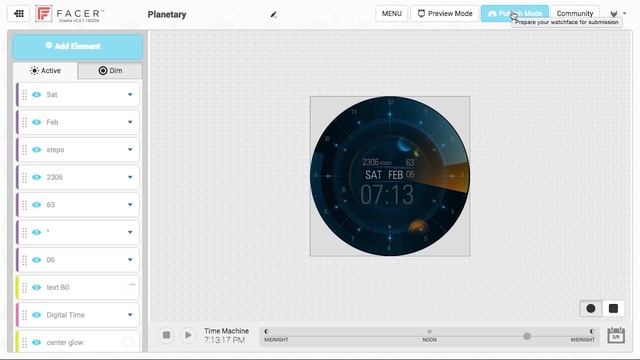Toggle visibility of degree symbol layer

pyautogui.click(x=37, y=232)
